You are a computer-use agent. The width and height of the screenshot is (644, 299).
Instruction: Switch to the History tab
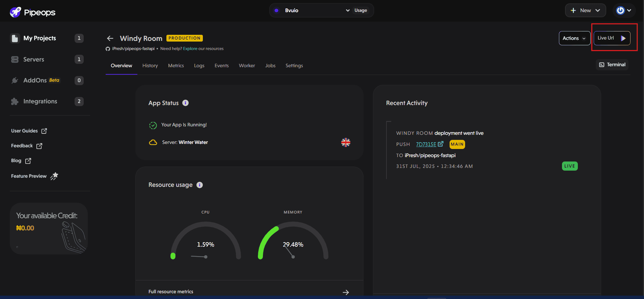(x=150, y=66)
